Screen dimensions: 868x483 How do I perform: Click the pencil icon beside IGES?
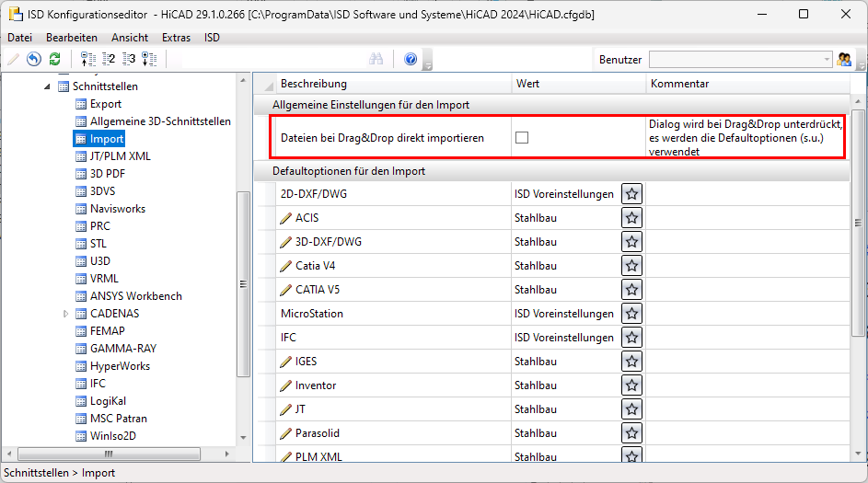[285, 362]
